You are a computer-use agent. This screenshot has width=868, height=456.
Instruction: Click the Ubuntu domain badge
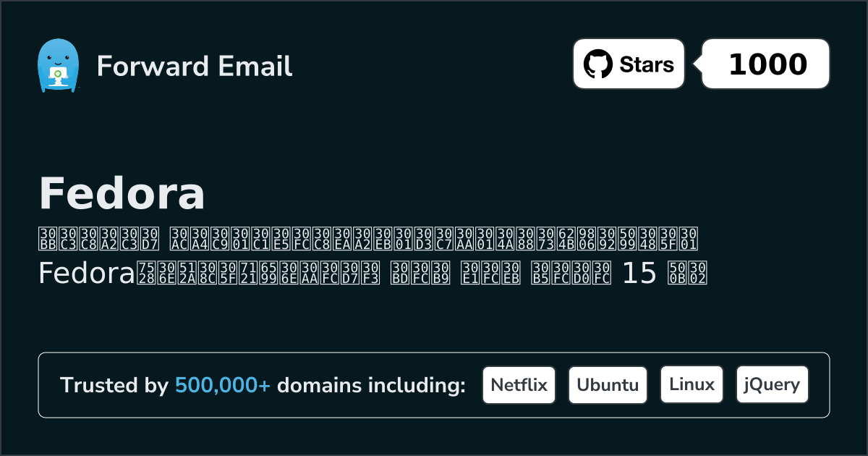point(608,384)
